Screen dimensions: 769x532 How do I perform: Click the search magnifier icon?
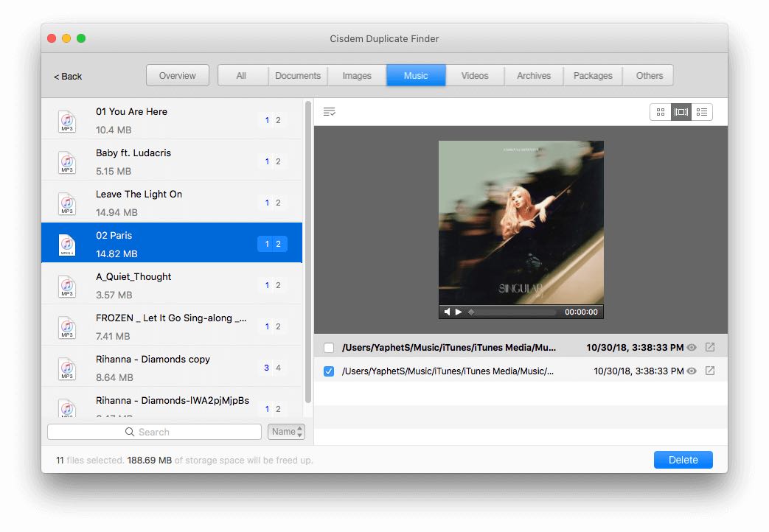[130, 432]
